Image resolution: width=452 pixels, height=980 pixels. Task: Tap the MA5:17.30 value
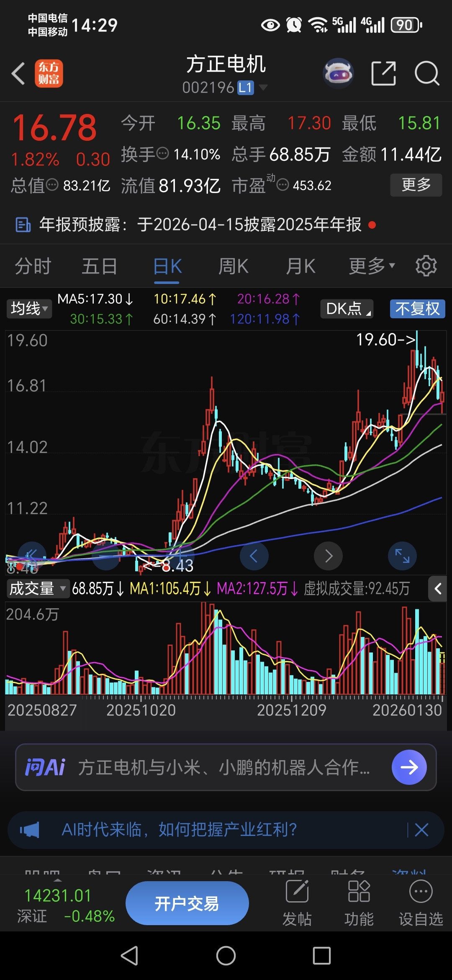point(95,299)
